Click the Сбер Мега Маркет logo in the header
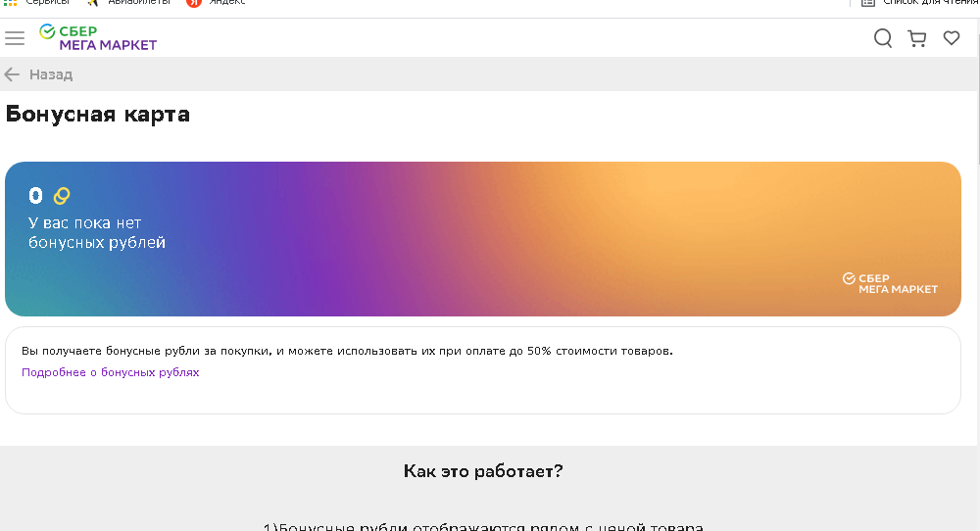The height and width of the screenshot is (531, 980). pos(97,37)
